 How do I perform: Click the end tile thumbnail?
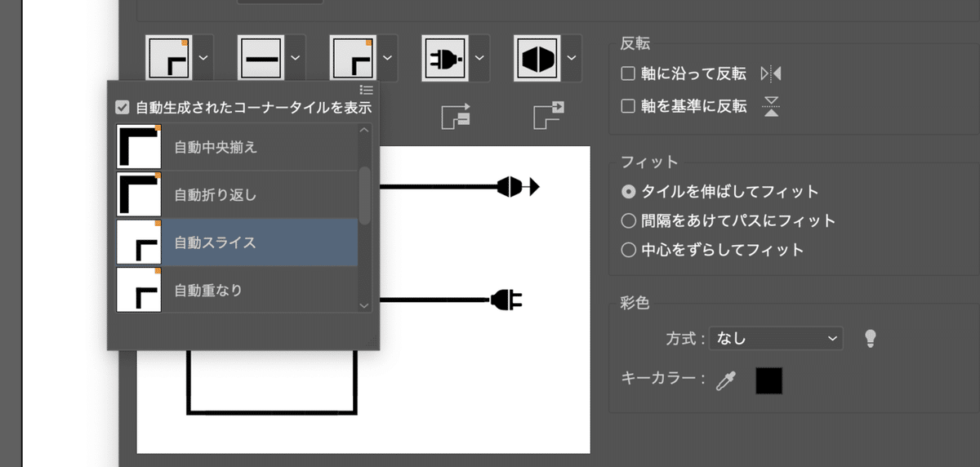point(537,58)
